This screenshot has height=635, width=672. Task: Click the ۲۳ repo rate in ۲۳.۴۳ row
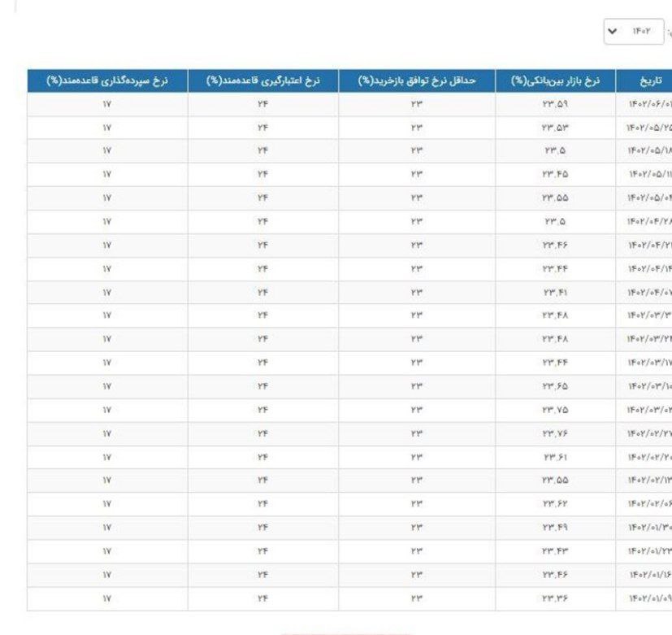417,551
